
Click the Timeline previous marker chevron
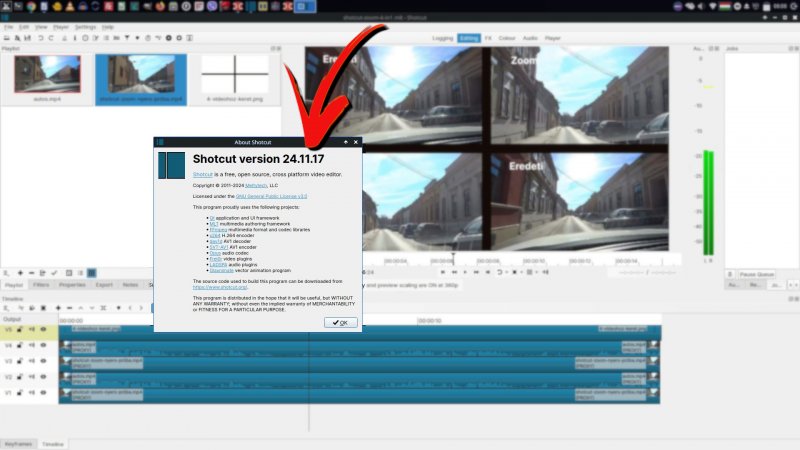(x=130, y=308)
